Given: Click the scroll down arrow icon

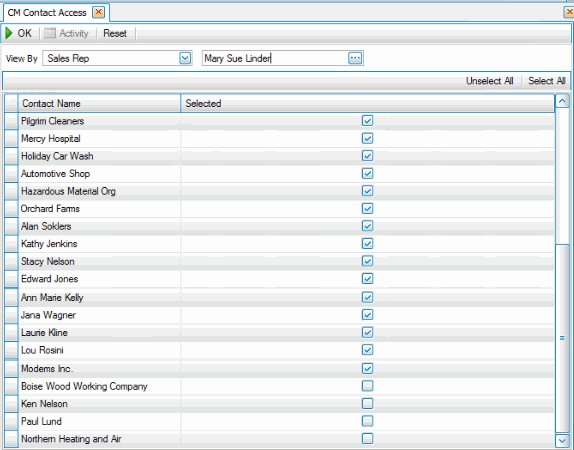Looking at the screenshot, I should [x=562, y=440].
